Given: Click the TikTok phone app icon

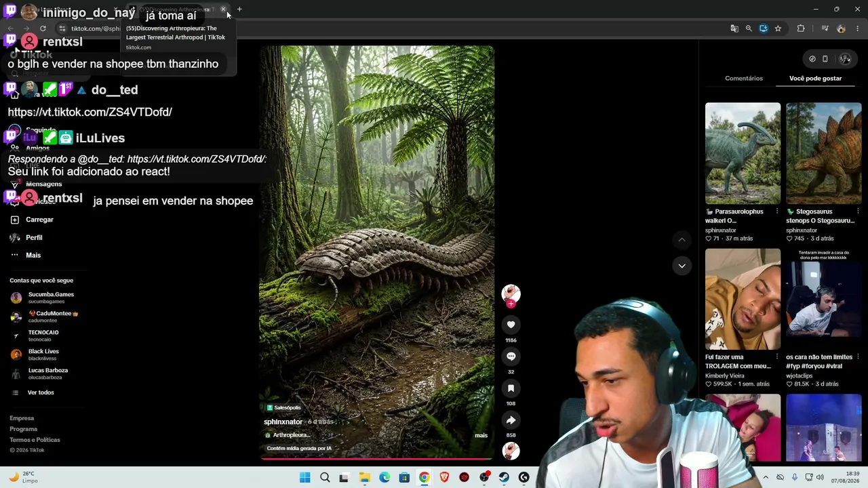Looking at the screenshot, I should 825,59.
